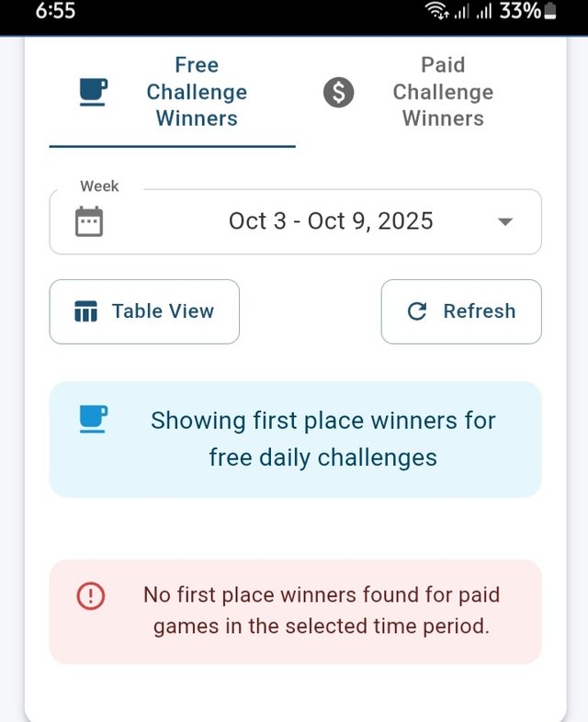This screenshot has height=722, width=588.
Task: Tap the coffee cup icon in blue banner
Action: click(x=93, y=419)
